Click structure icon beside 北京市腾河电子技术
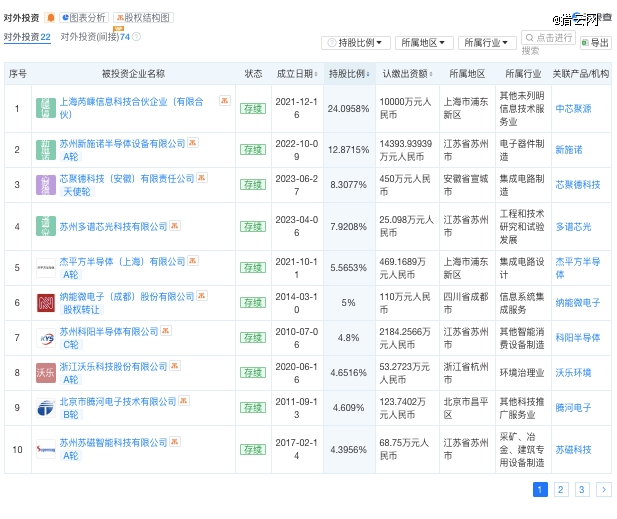Screen dimensions: 617x519 pos(184,401)
